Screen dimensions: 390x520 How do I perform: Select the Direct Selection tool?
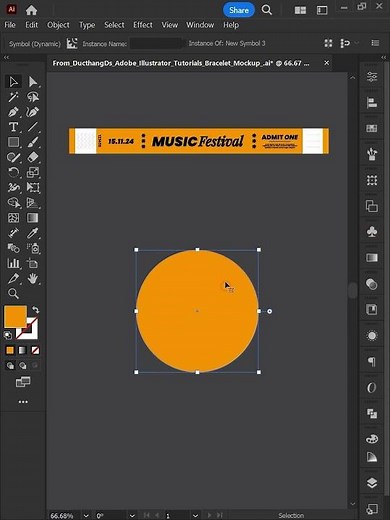[x=33, y=82]
